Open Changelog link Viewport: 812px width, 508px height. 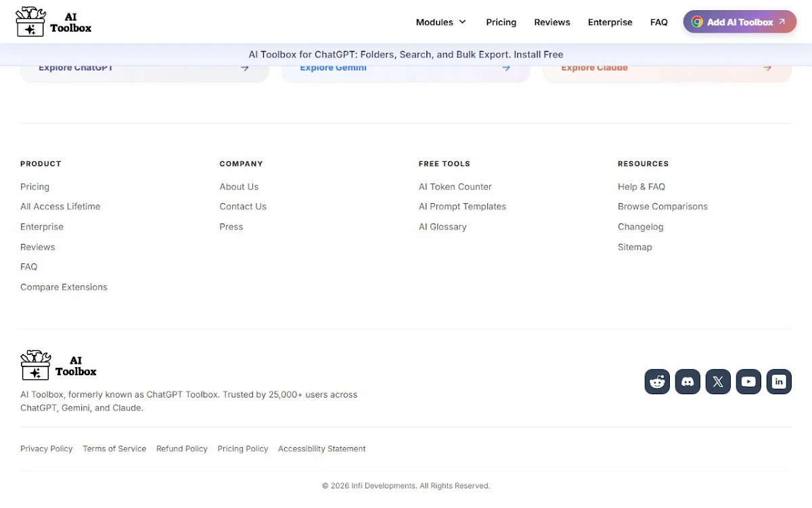(641, 227)
